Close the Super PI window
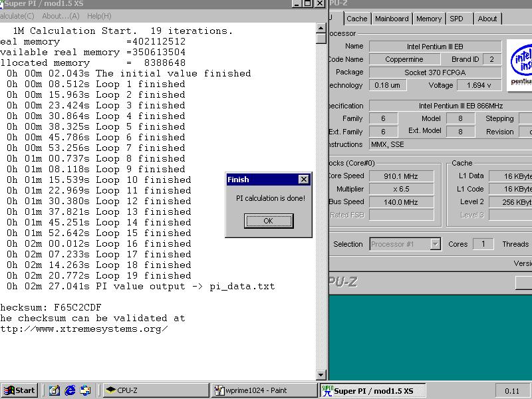Viewport: 532px width, 399px height. point(320,3)
